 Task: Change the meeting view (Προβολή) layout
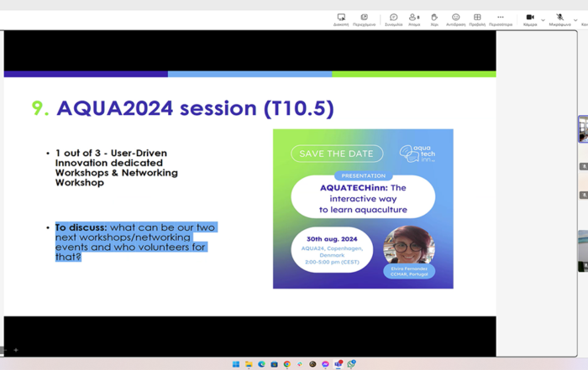point(477,18)
